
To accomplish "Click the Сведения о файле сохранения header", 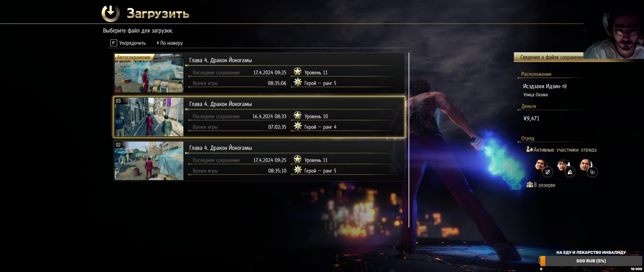I will pos(551,57).
